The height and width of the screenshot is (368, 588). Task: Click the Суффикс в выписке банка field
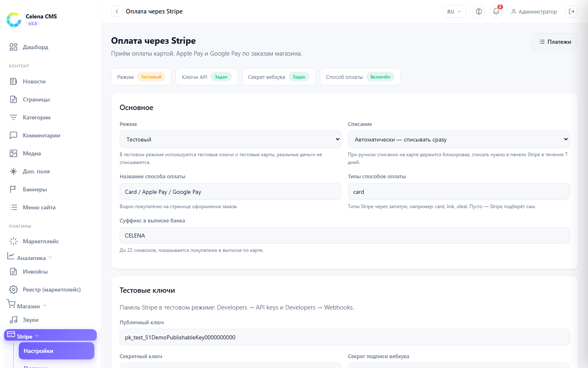(x=344, y=236)
